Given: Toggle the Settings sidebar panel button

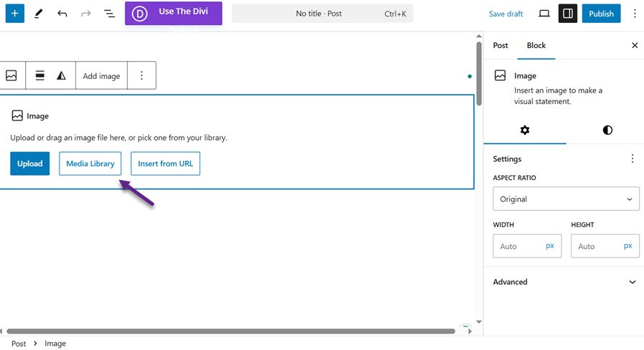Looking at the screenshot, I should coord(567,14).
